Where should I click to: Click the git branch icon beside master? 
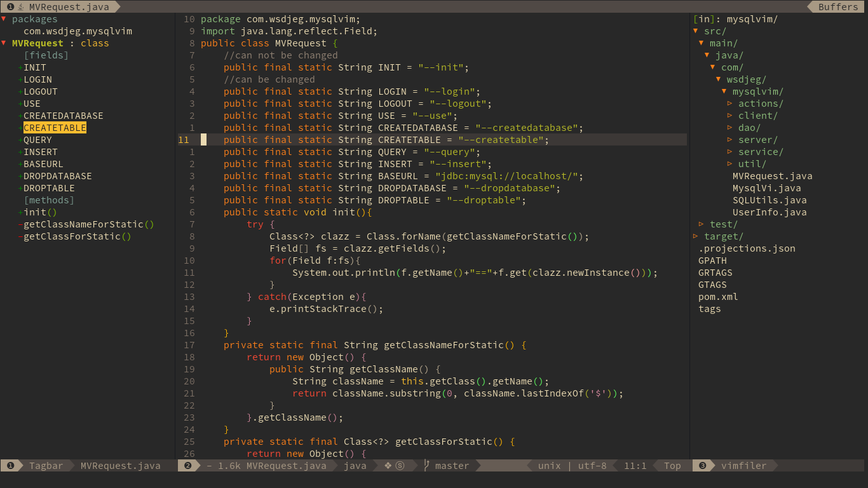pos(427,466)
